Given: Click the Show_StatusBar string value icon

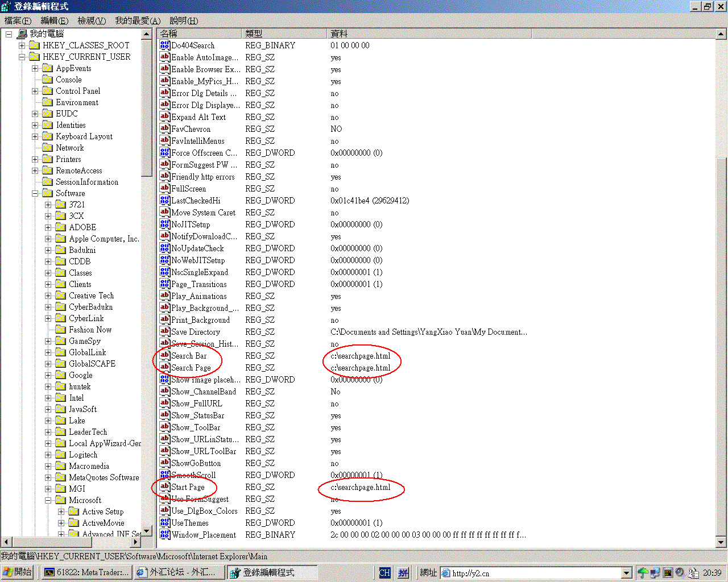Looking at the screenshot, I should (x=165, y=415).
